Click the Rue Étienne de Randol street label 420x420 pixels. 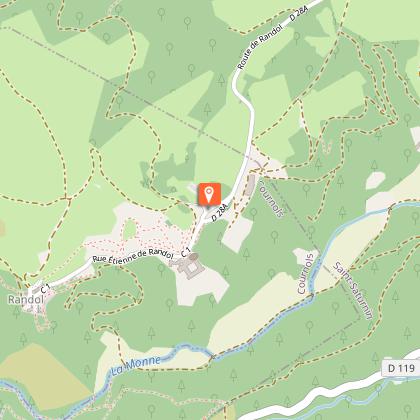click(x=133, y=256)
